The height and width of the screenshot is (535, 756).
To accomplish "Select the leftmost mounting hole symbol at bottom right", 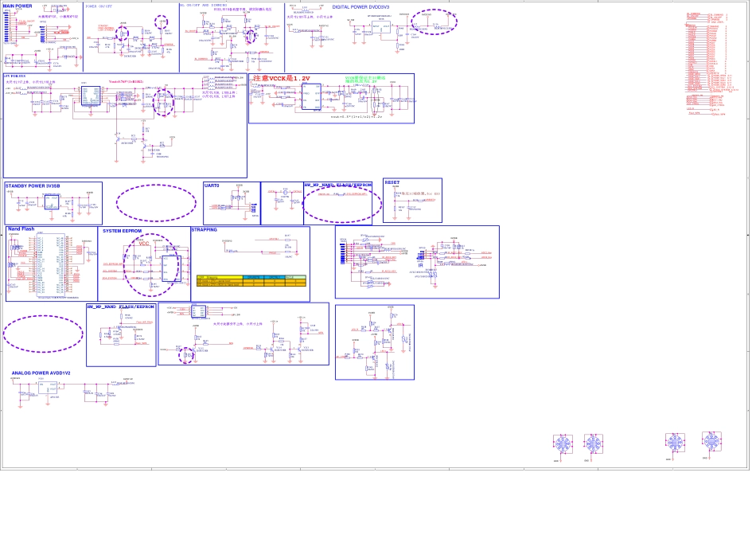I will coord(563,444).
